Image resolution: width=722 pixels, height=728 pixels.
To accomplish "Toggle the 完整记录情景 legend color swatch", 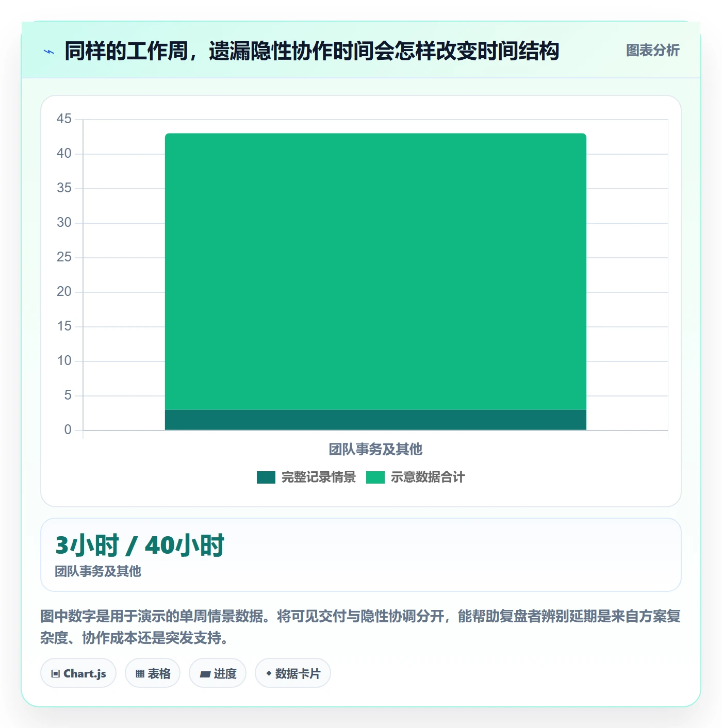I will tap(266, 477).
